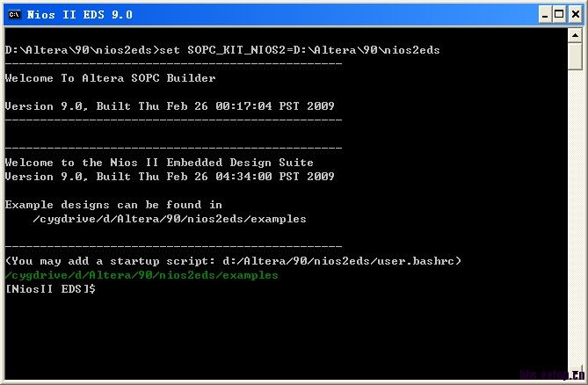Open the console system menu icon
This screenshot has height=385, width=588.
[x=15, y=14]
